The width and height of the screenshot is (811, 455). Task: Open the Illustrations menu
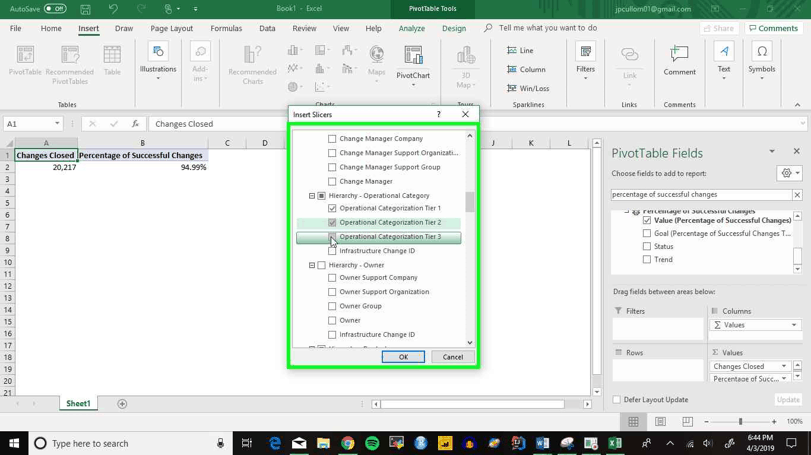(x=158, y=62)
